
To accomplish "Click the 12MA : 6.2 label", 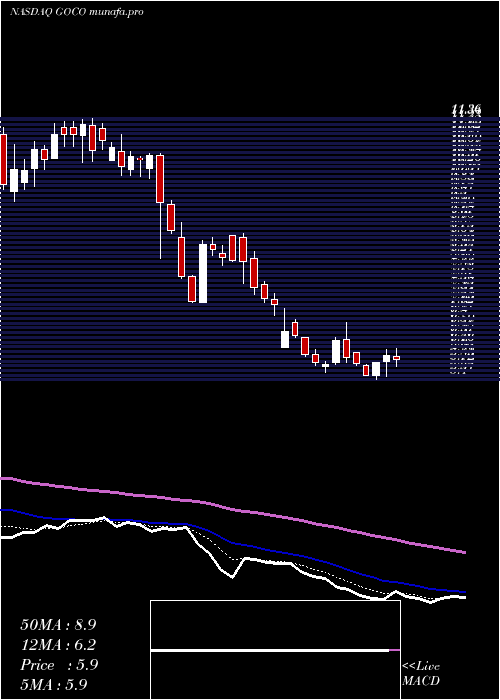I will click(58, 645).
